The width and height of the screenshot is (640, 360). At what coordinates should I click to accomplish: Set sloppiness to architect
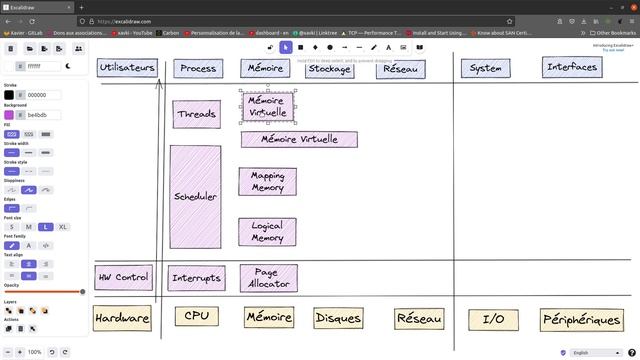[x=12, y=190]
